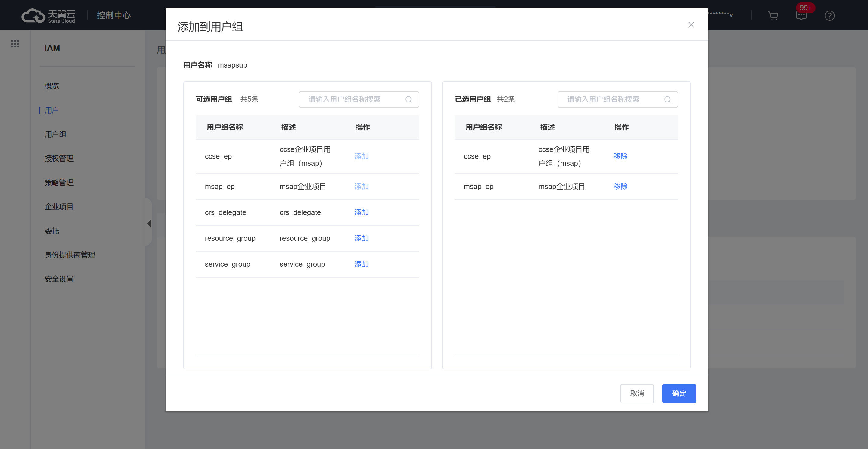Screen dimensions: 868x449
Task: Remove msap_ep from selected groups
Action: click(620, 186)
